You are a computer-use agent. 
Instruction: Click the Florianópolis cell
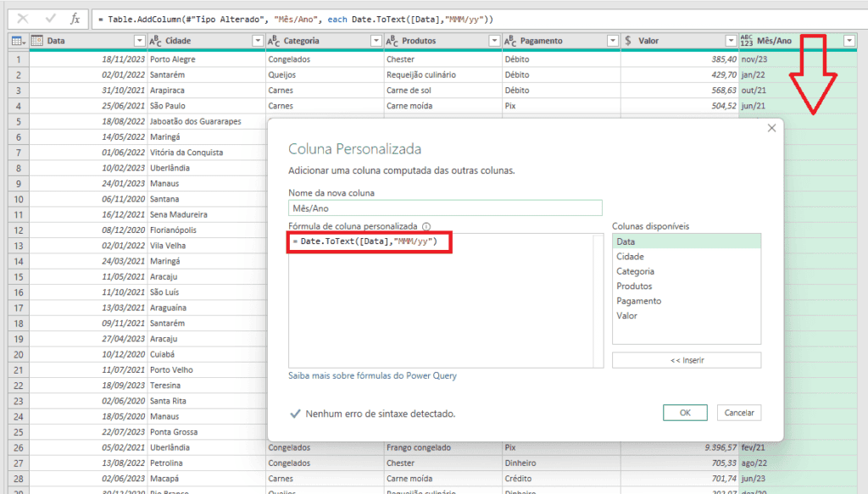tap(207, 230)
